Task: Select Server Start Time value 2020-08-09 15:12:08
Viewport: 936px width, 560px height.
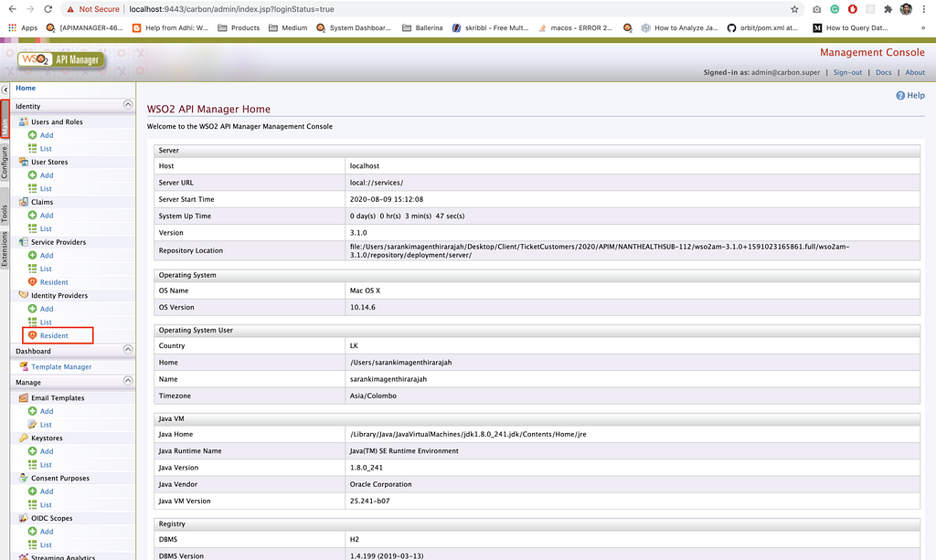Action: (387, 199)
